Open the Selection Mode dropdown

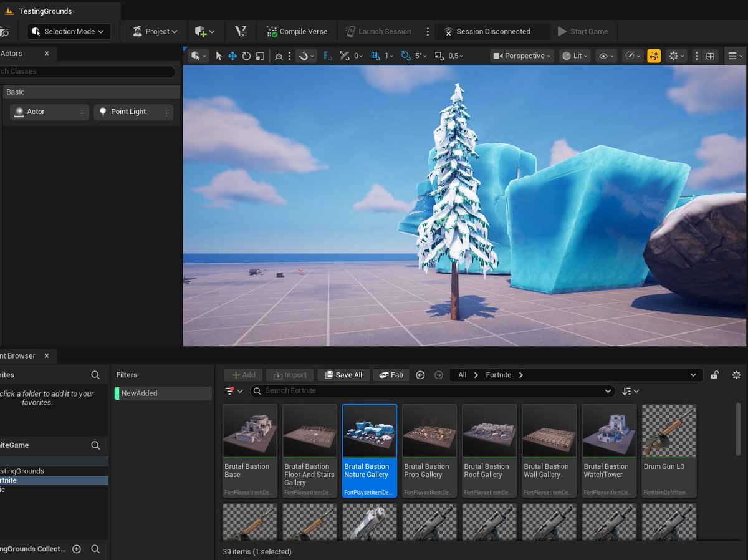(69, 31)
